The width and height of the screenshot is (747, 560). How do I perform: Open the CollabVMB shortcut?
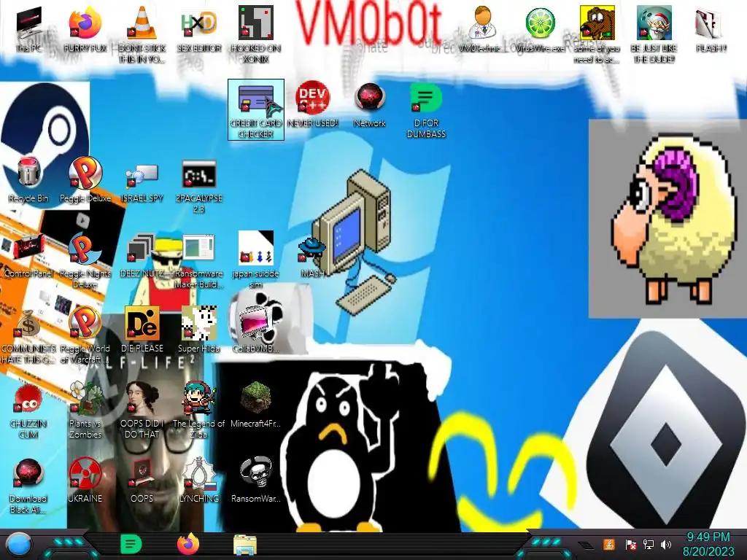pos(256,330)
